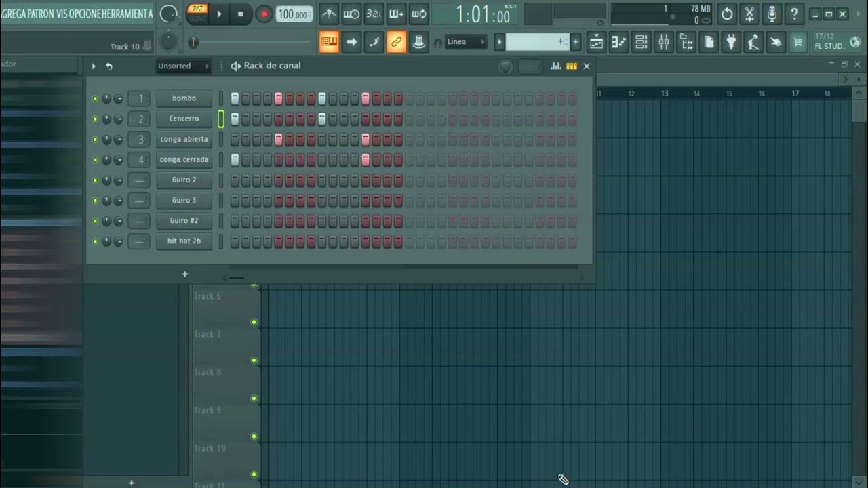Open the tempo tapper icon

pyautogui.click(x=753, y=43)
